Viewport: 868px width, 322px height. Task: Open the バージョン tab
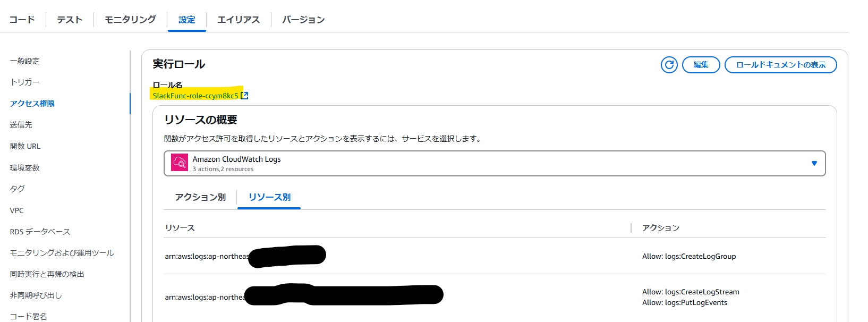[303, 19]
